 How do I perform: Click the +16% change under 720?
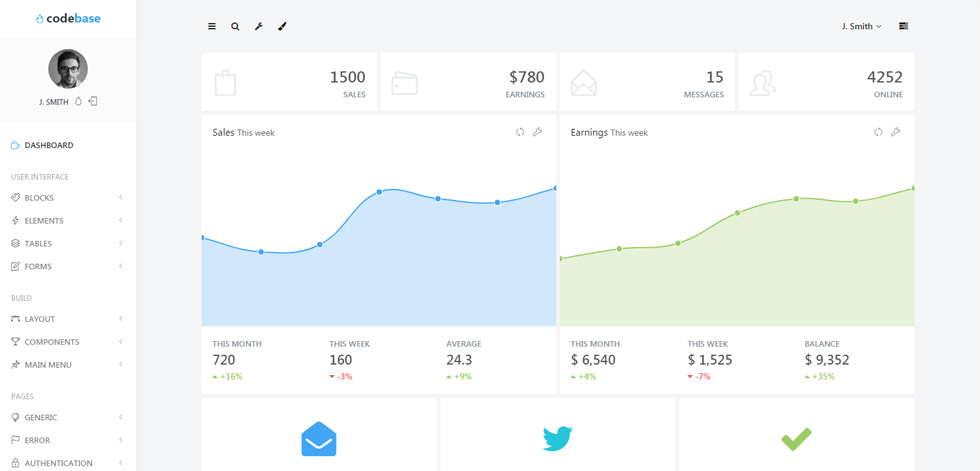tap(228, 377)
